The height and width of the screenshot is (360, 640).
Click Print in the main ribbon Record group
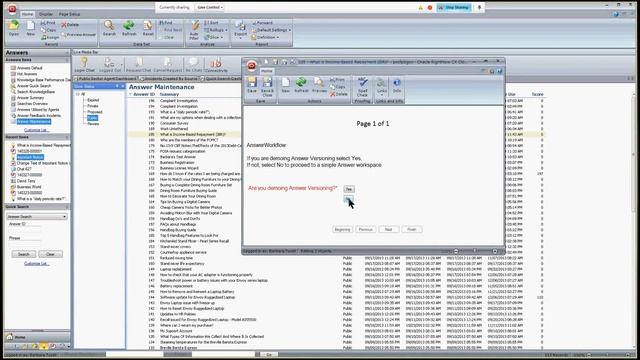(48, 23)
